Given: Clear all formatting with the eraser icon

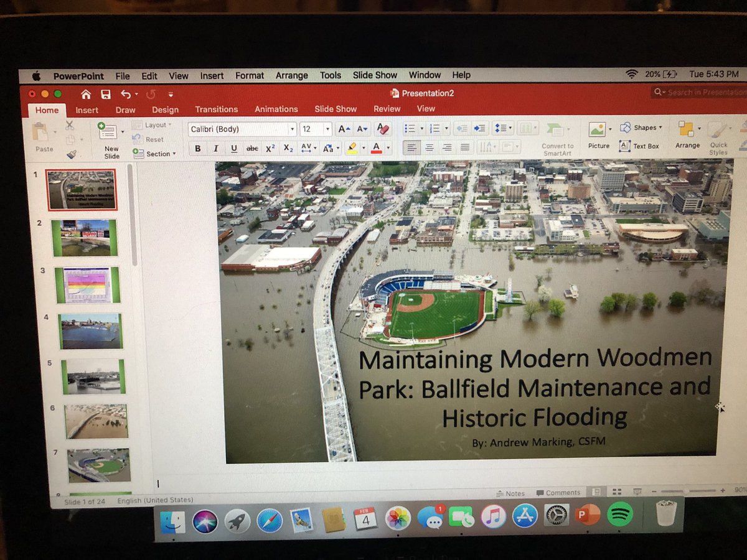Looking at the screenshot, I should 383,129.
